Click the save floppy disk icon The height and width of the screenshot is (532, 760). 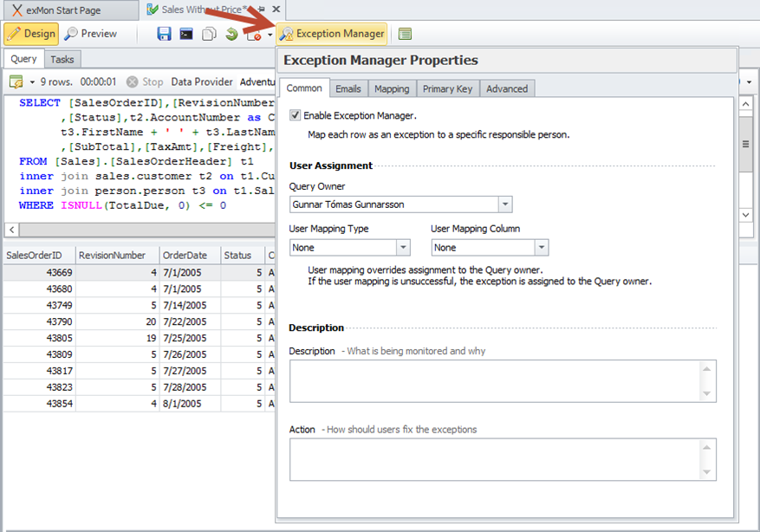[x=164, y=34]
